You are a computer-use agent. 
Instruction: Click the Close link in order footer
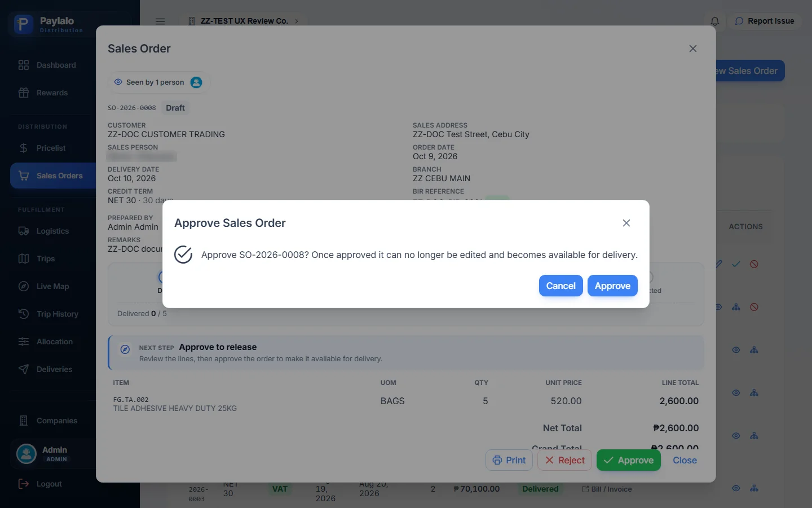coord(685,460)
